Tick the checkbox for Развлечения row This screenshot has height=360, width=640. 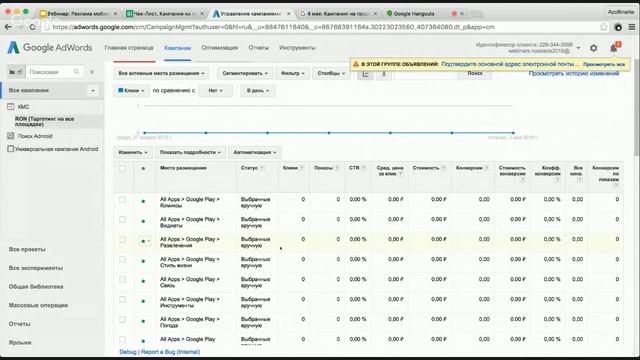122,240
